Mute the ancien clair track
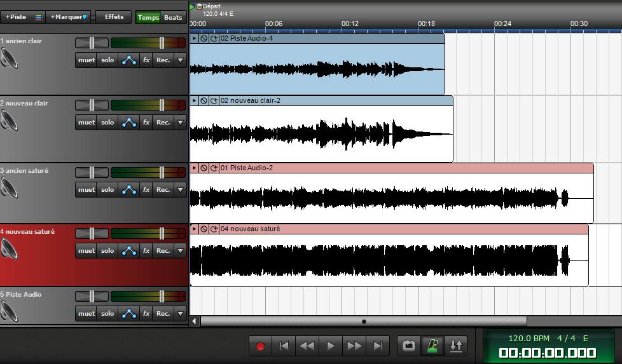The height and width of the screenshot is (364, 622). point(86,60)
